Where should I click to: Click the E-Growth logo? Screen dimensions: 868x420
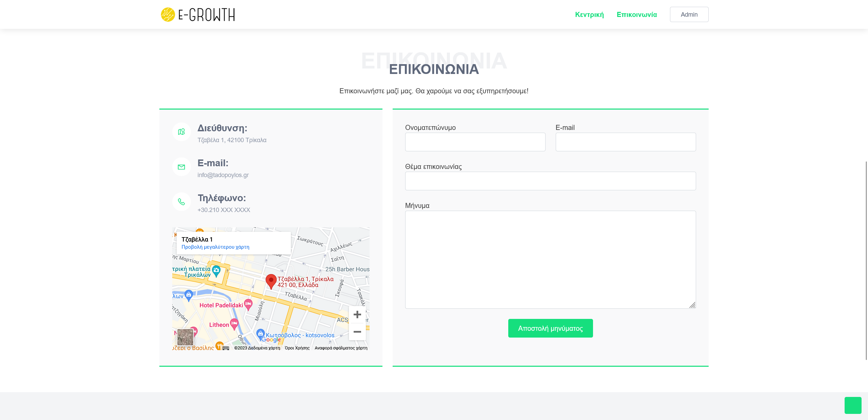click(x=198, y=15)
